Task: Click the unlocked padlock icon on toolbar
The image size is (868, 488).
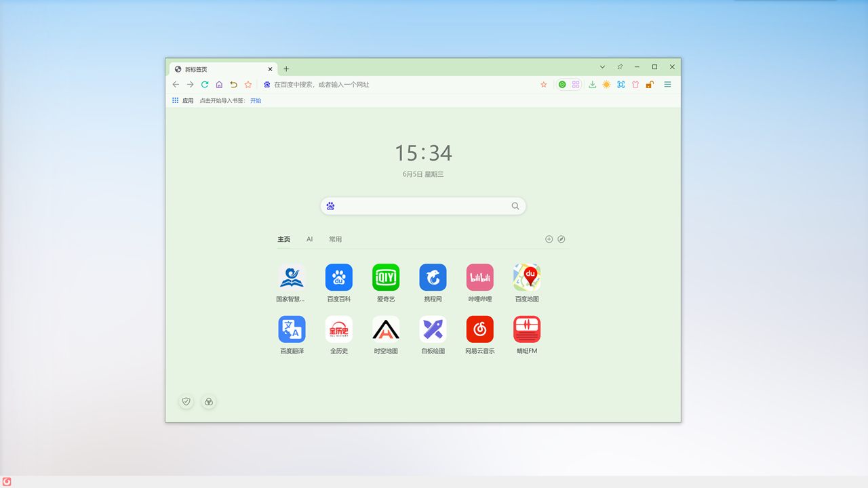Action: [x=649, y=84]
